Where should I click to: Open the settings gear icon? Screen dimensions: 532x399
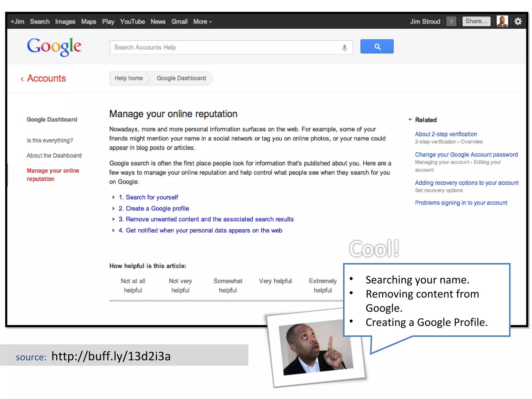[518, 21]
